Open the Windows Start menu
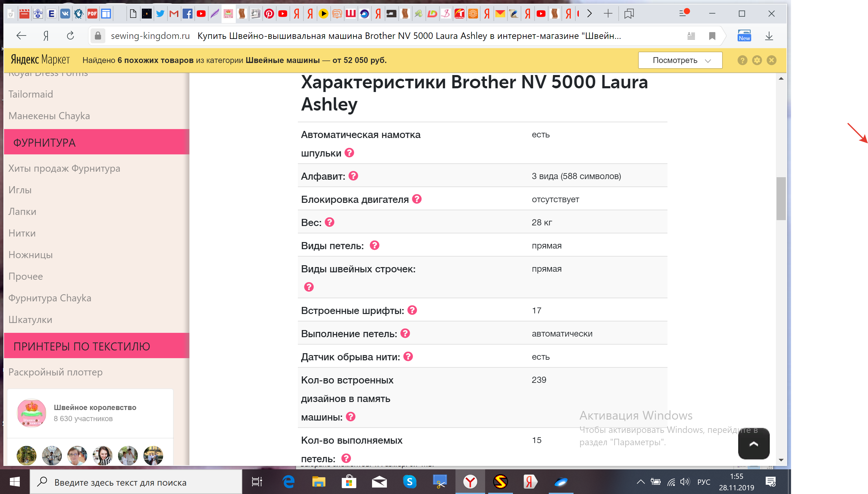This screenshot has height=494, width=868. tap(15, 481)
